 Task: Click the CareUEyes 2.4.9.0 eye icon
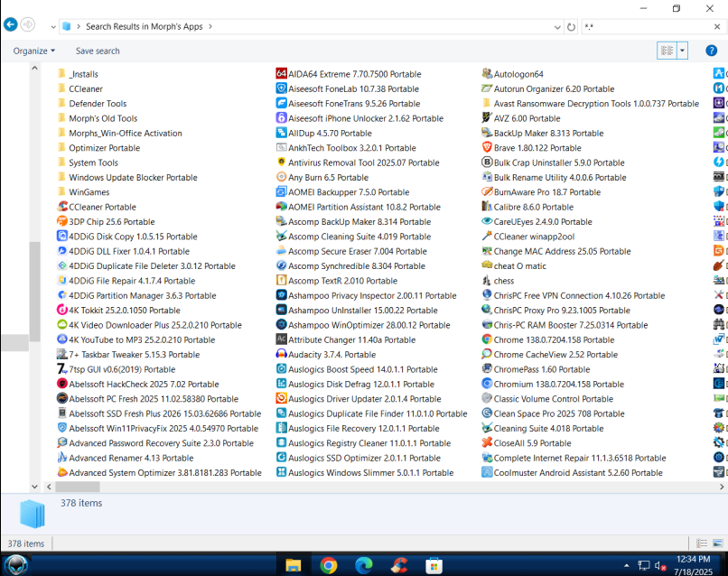coord(487,221)
